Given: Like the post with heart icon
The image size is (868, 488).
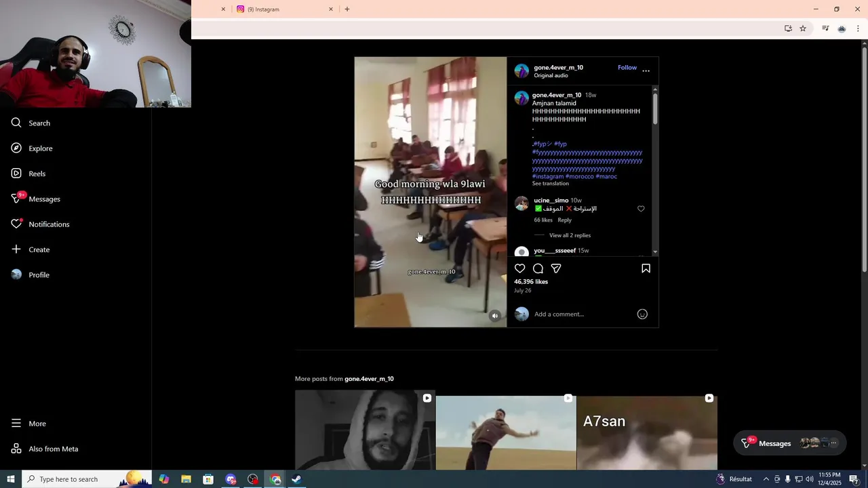Looking at the screenshot, I should [x=520, y=268].
